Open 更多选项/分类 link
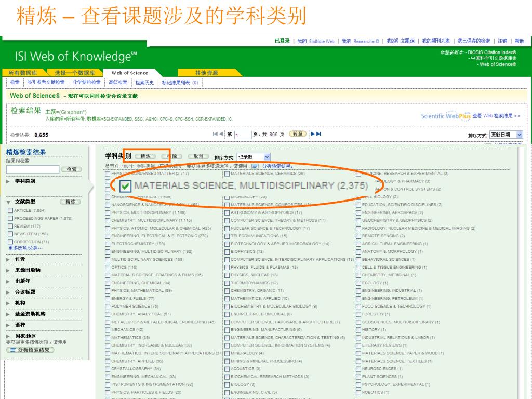This screenshot has height=399, width=532. [25, 248]
